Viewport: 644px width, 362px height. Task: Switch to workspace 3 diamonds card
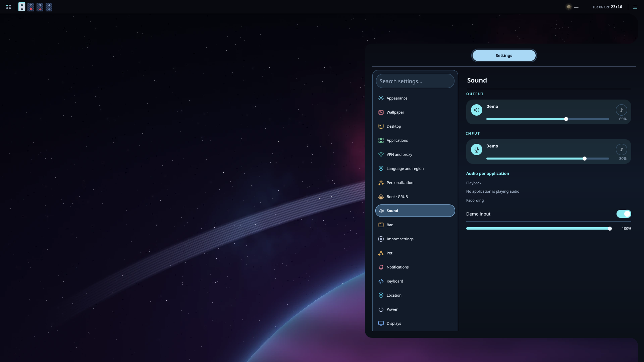coord(40,7)
